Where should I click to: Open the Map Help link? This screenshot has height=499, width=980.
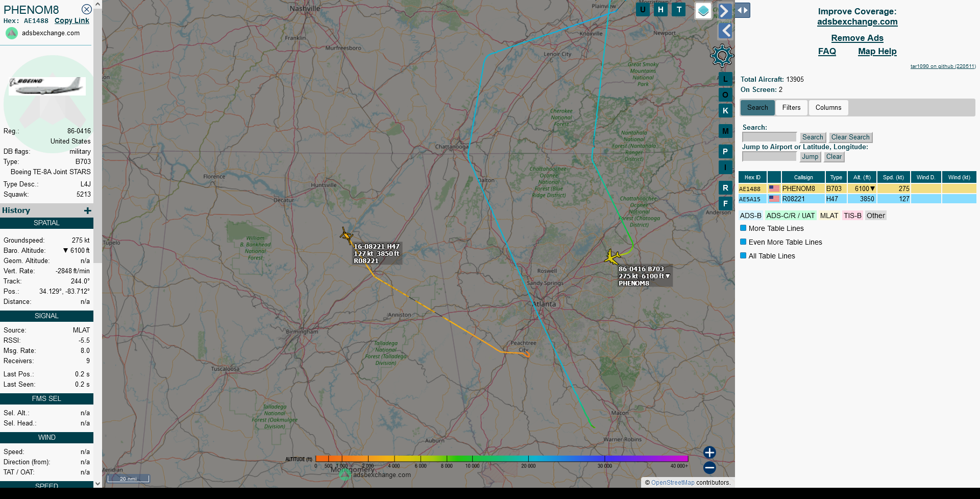[877, 51]
